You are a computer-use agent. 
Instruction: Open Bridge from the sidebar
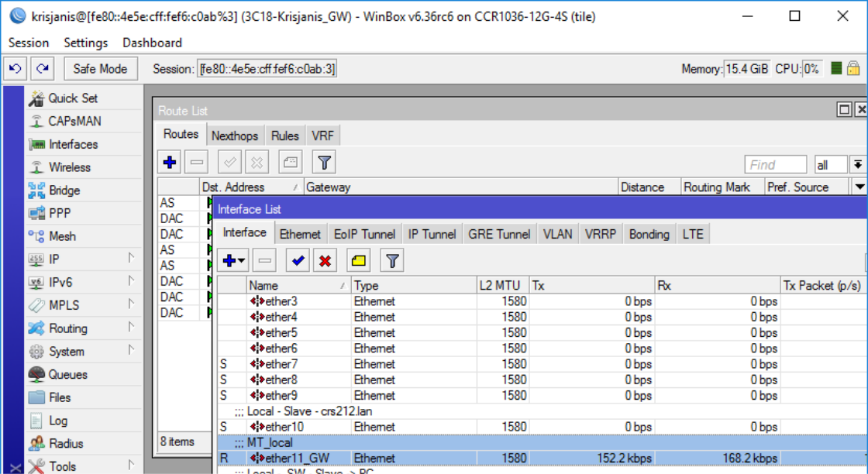(64, 191)
